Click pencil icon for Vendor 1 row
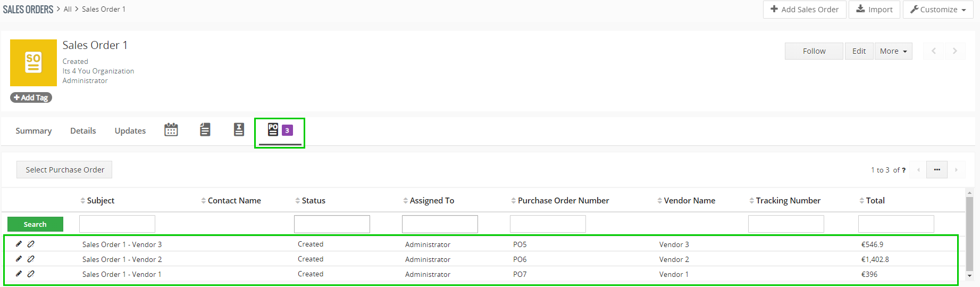This screenshot has height=287, width=980. (x=19, y=274)
